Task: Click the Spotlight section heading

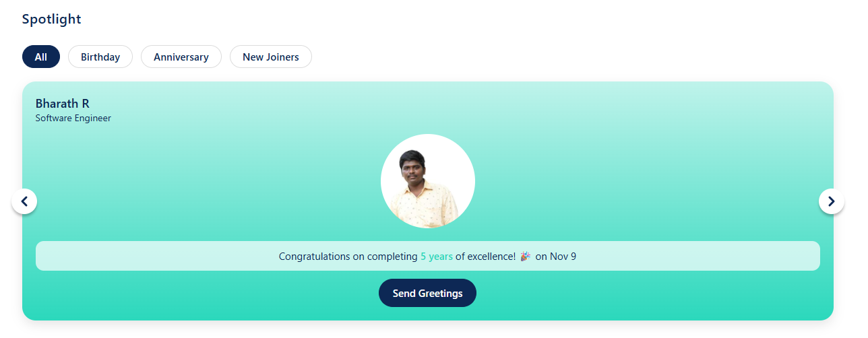Action: click(51, 19)
